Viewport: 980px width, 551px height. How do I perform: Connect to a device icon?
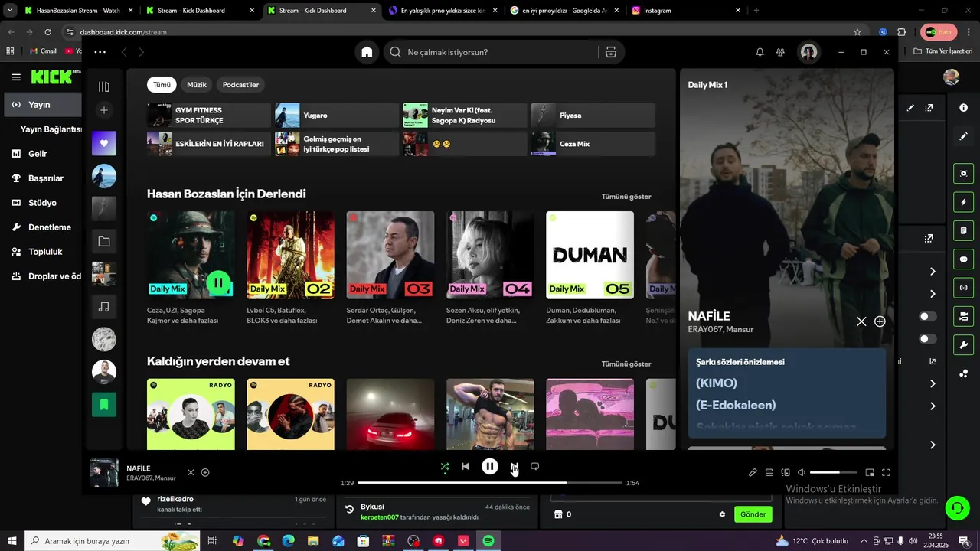(786, 473)
